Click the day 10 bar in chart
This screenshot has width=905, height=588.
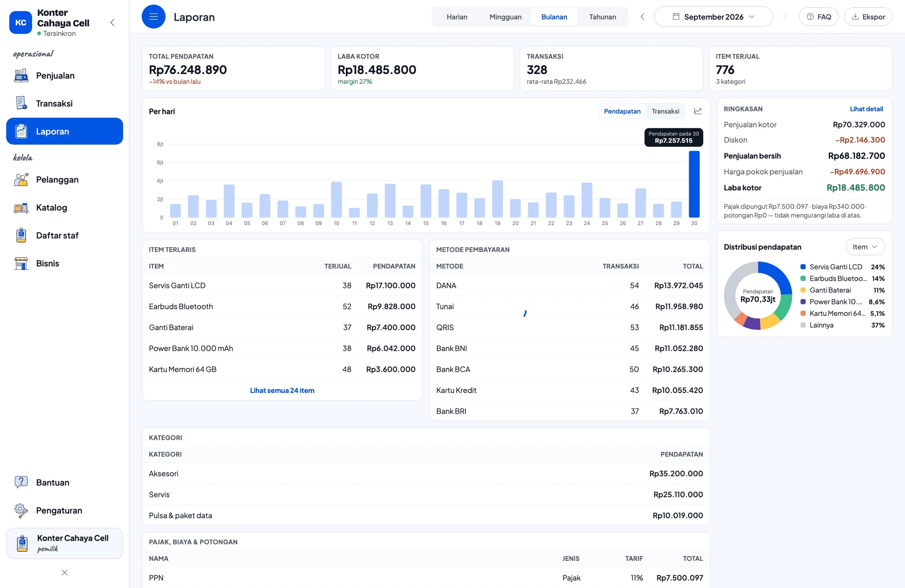(336, 200)
